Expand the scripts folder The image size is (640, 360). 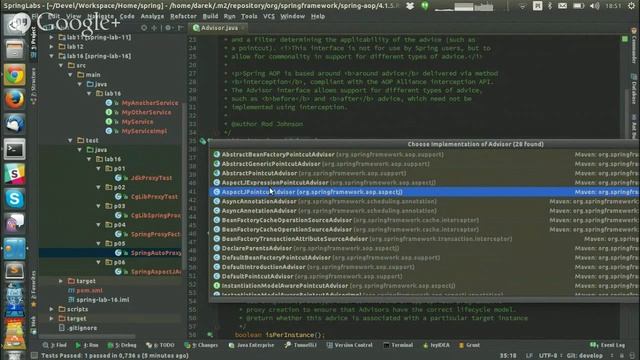coord(51,309)
